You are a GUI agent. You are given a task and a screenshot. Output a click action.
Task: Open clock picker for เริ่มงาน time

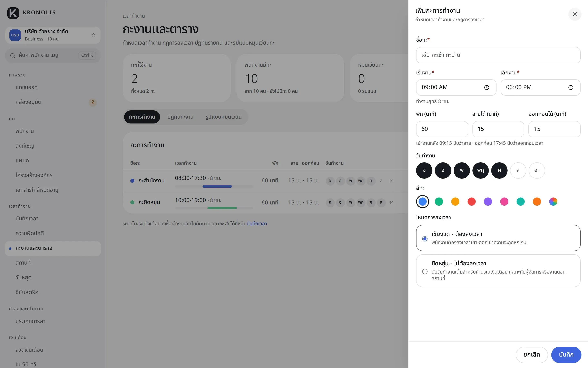click(487, 87)
